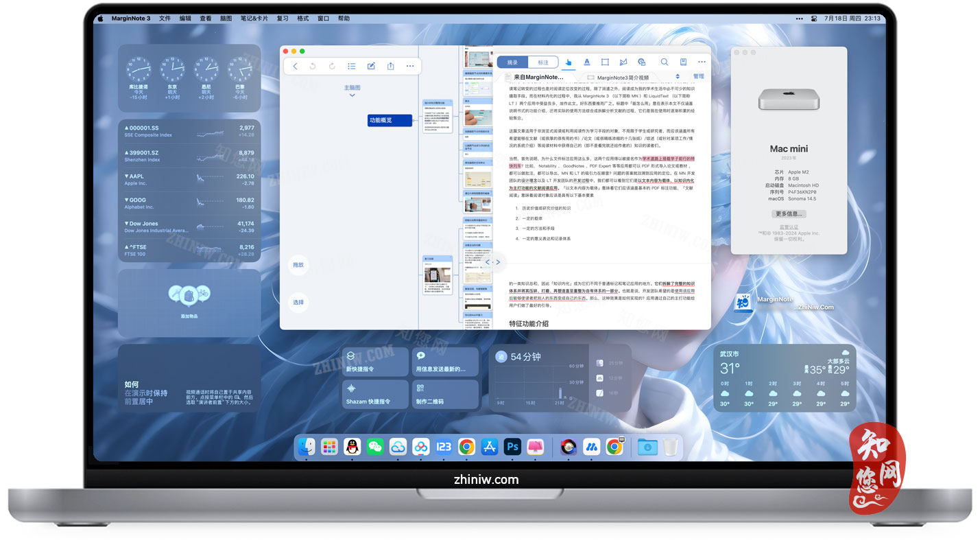Click the 添加物品 Find My widget
Image resolution: width=980 pixels, height=547 pixels.
189,302
